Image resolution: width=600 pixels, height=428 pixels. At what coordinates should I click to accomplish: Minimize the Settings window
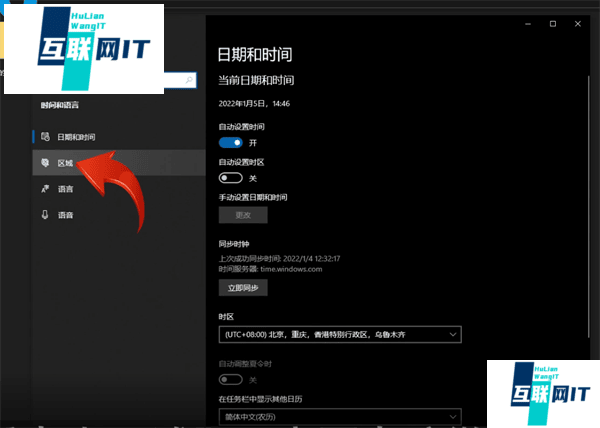point(526,23)
